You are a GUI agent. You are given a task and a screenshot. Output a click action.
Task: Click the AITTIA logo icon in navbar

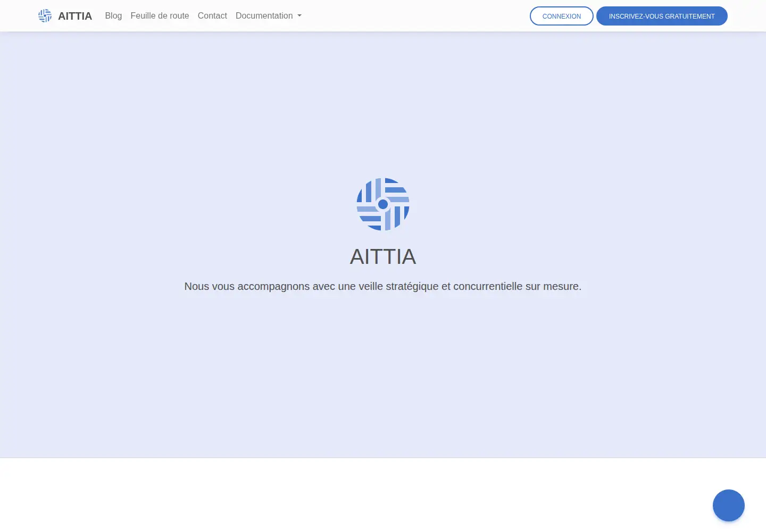[45, 16]
